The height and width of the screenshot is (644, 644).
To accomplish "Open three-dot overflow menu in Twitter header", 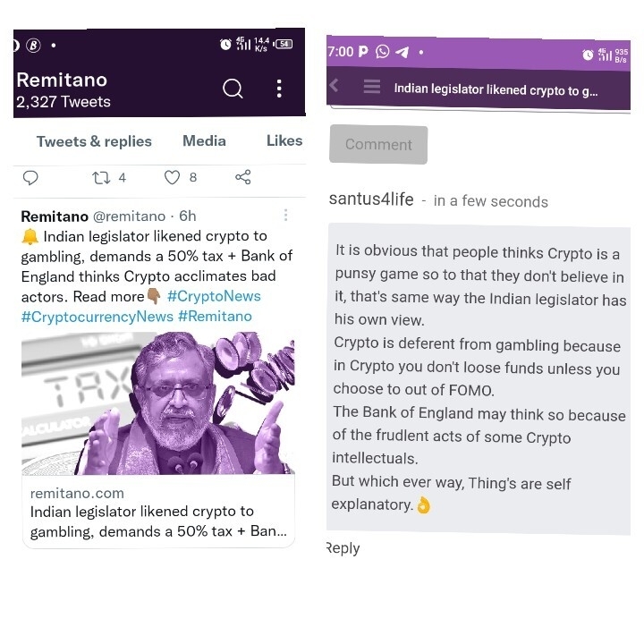I will [x=279, y=89].
